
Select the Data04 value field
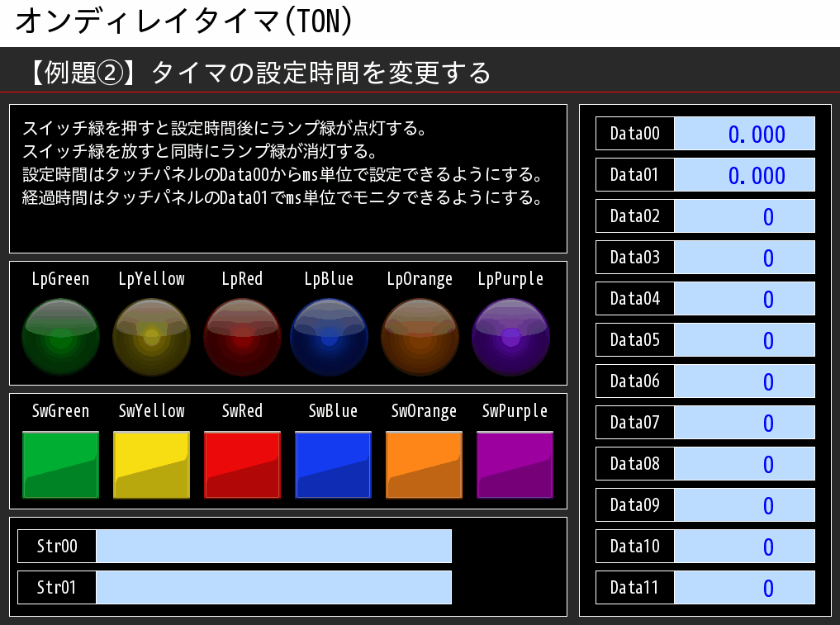(x=744, y=298)
